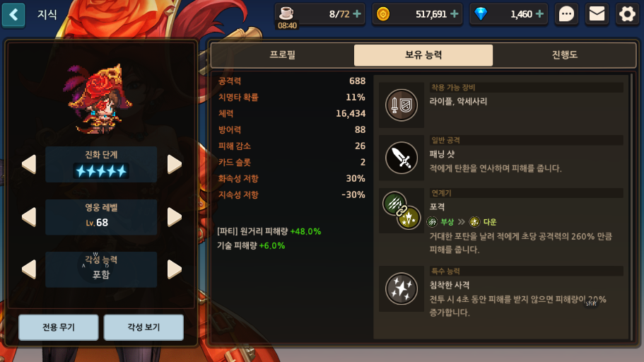Screen dimensions: 644x362
Task: Decrease 진화 단계 with left arrow
Action: (29, 164)
